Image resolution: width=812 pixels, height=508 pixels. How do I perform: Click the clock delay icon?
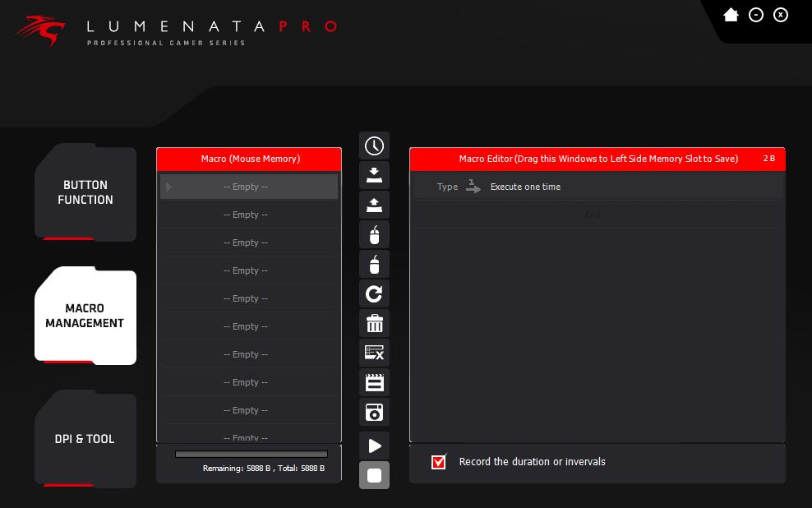[374, 145]
